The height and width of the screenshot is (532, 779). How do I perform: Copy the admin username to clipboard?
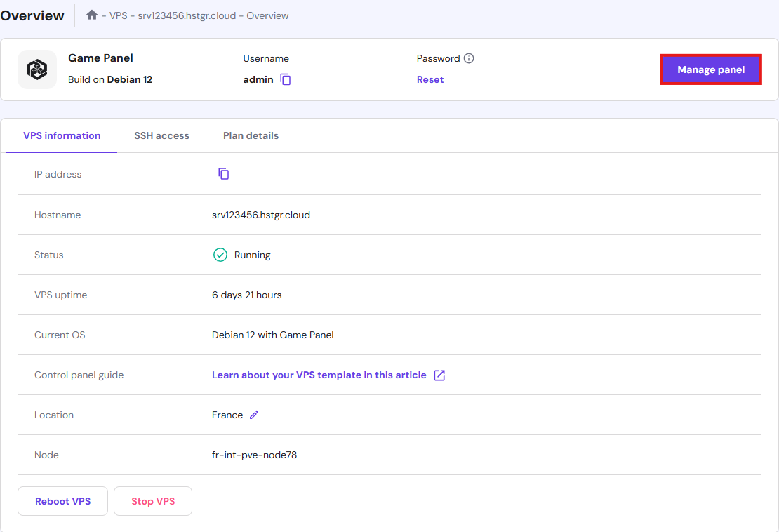pos(286,79)
